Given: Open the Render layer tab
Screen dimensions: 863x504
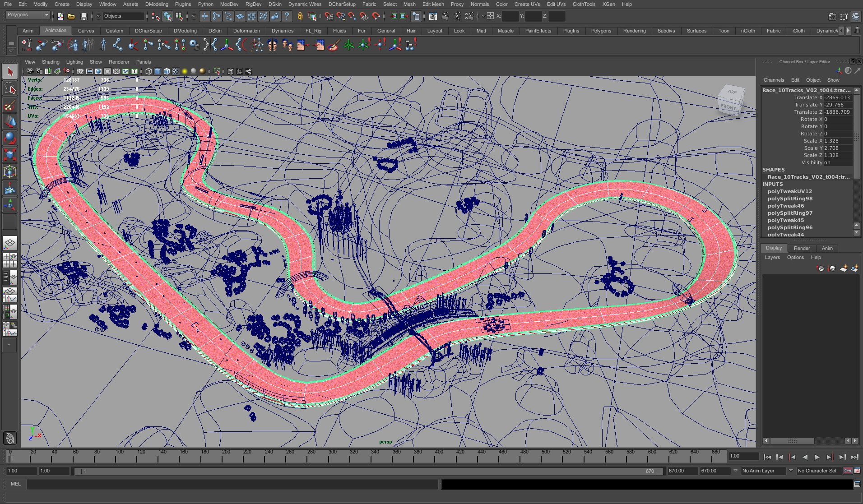Looking at the screenshot, I should [802, 248].
